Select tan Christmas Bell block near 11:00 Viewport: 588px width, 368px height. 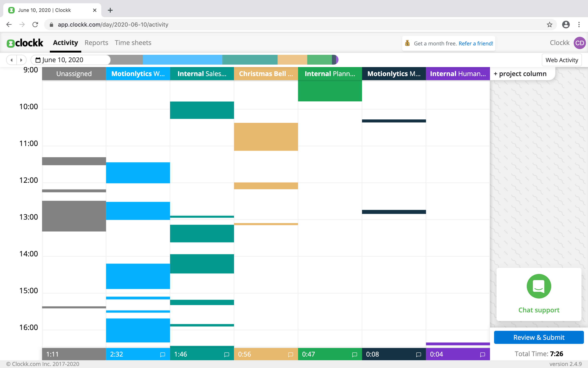point(266,137)
